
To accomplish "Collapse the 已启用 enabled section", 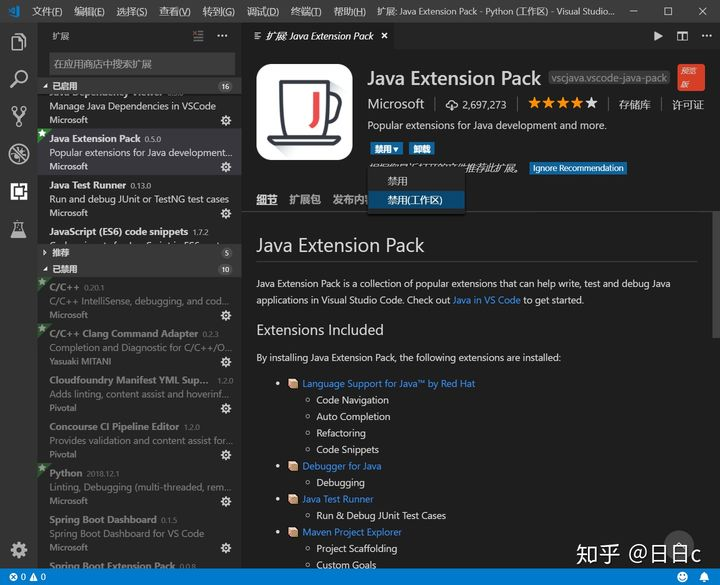I will pos(139,86).
